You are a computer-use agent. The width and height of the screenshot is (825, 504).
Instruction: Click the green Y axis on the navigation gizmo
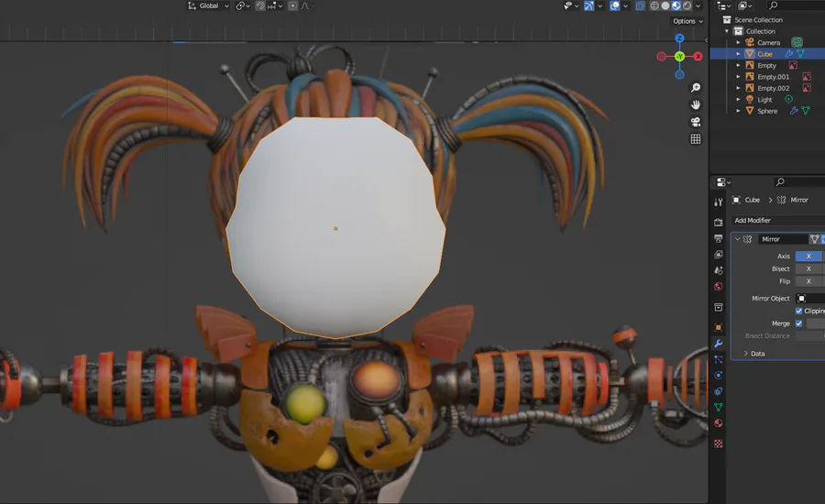tap(680, 56)
